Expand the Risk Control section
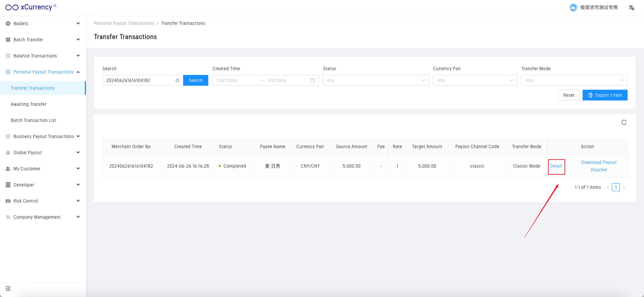 (43, 201)
